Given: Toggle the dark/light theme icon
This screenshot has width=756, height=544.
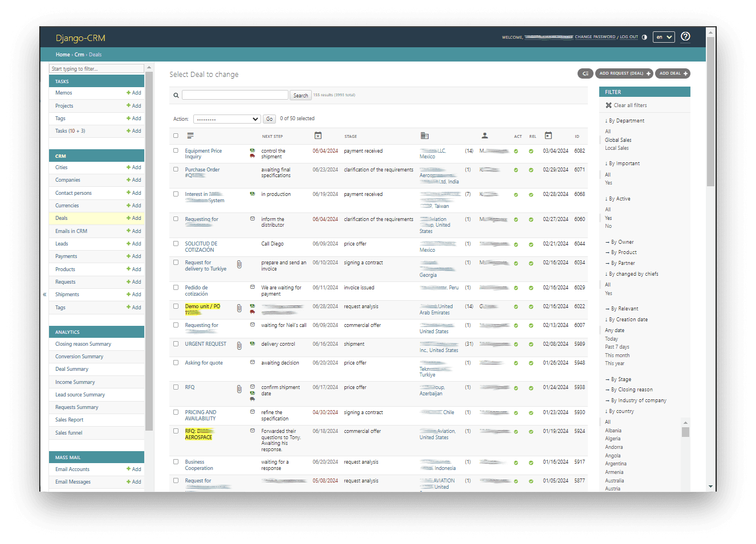Looking at the screenshot, I should 644,37.
